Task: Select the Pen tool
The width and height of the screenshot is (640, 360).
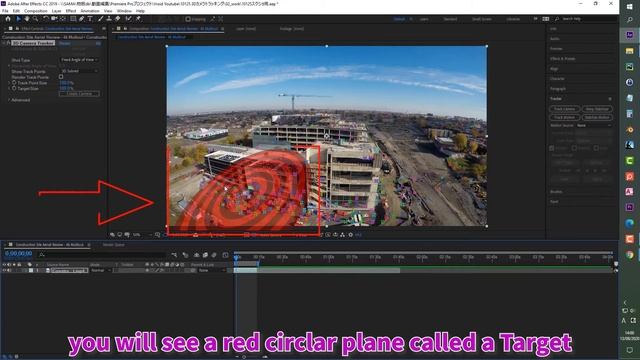Action: (82, 19)
